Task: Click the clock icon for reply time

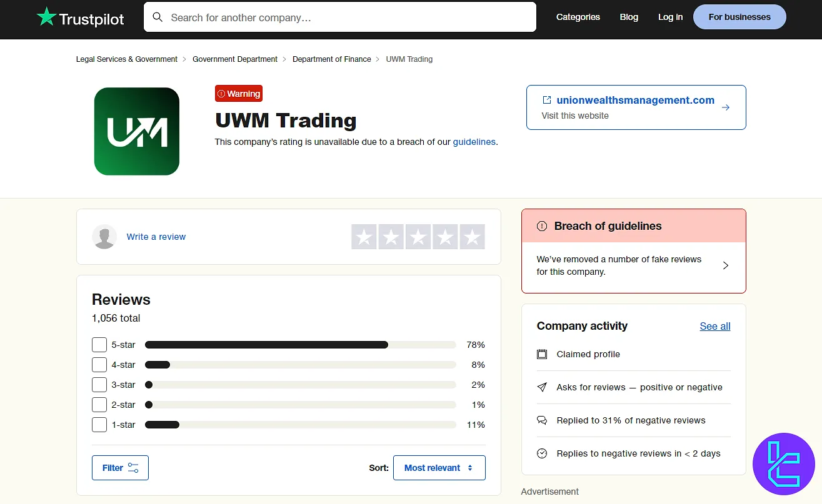Action: [x=542, y=453]
